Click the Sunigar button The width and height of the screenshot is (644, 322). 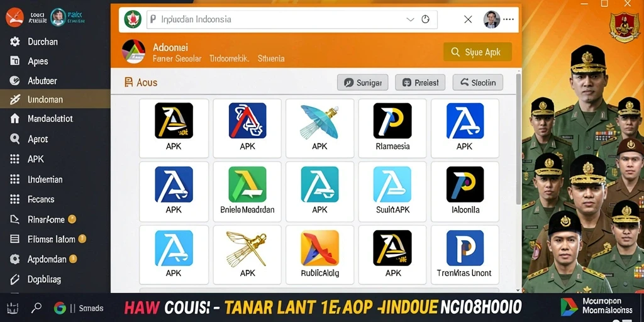tap(362, 82)
